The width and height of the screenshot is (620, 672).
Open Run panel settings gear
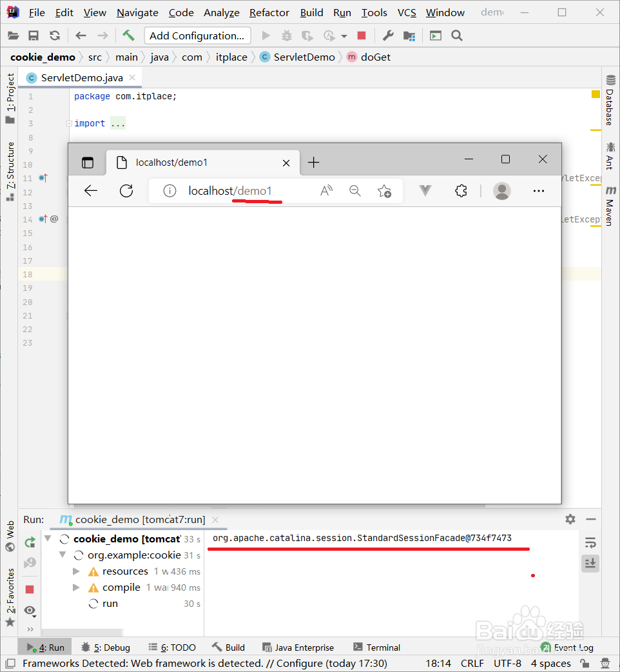[570, 519]
